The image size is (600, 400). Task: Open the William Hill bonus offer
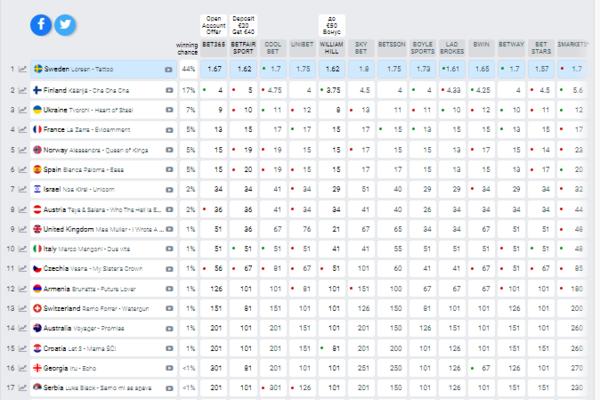[332, 25]
